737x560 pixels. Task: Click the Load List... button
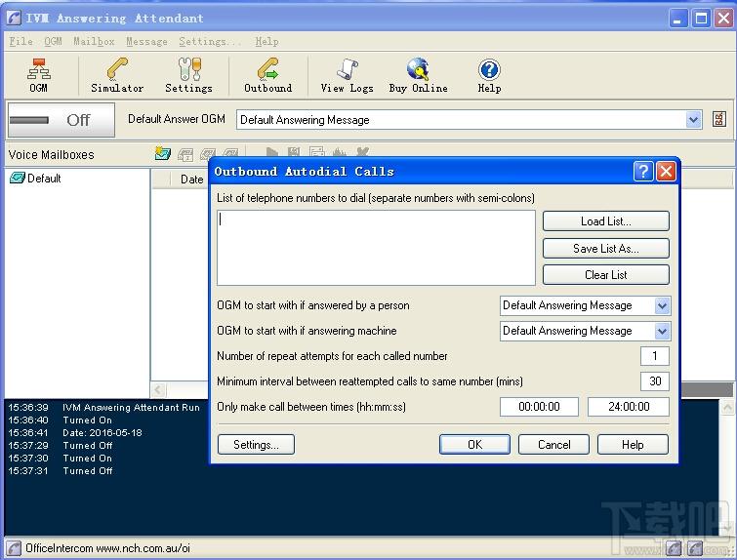pos(606,220)
